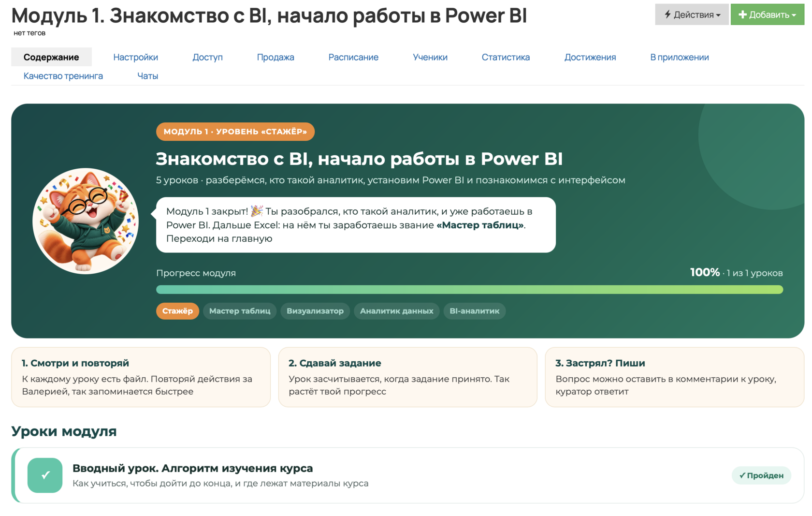Click the Прогресс модуля label
Screen dimensions: 812x516
pos(196,273)
